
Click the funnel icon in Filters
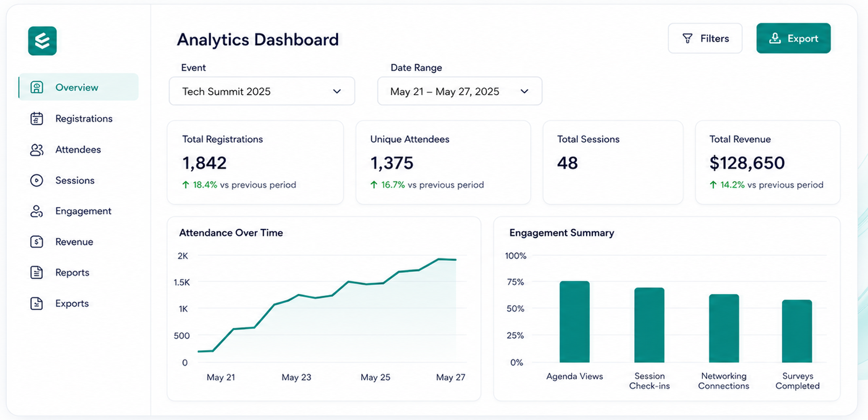[688, 38]
